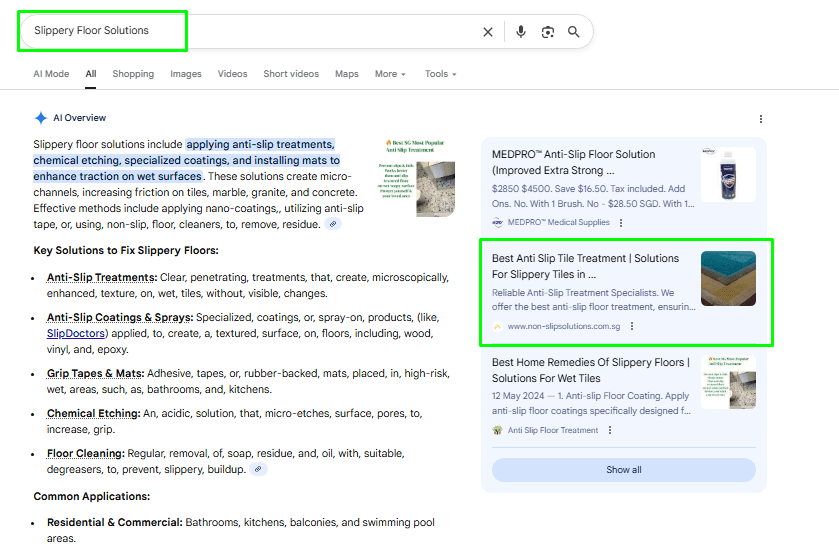Click the MEDPRO product bottle thumbnail
This screenshot has height=555, width=839.
tap(728, 175)
